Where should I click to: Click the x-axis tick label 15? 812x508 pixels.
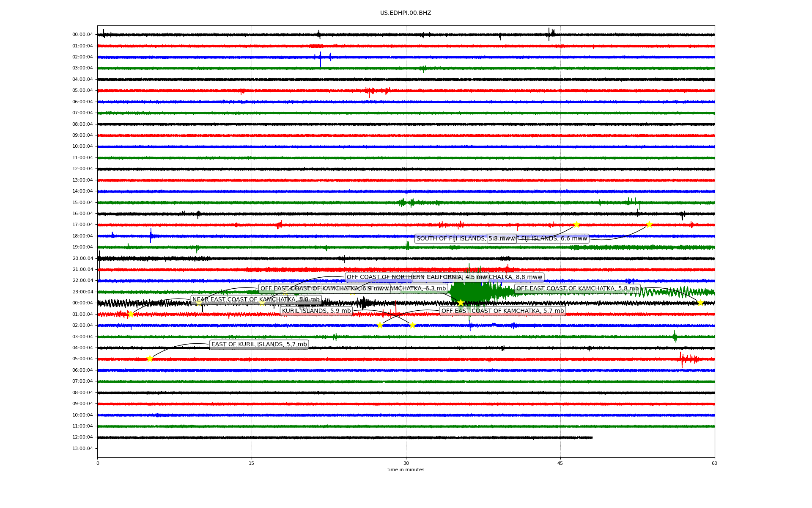point(252,463)
